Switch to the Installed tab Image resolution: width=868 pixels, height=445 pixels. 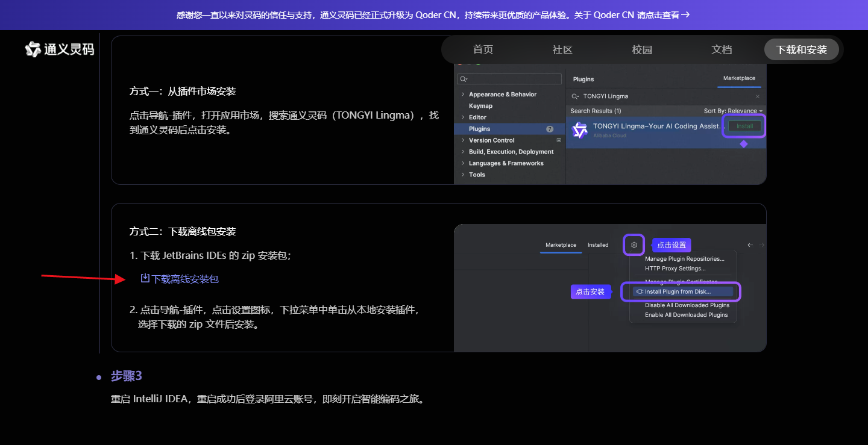[x=598, y=245]
